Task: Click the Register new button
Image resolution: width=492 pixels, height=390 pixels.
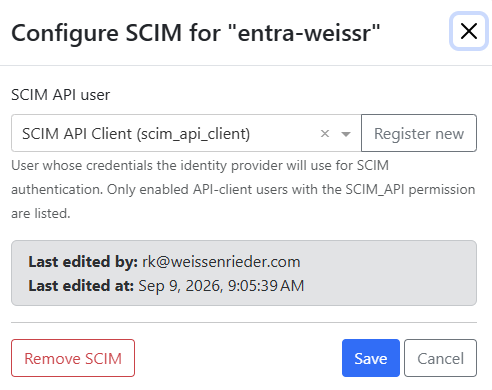Action: 419,133
